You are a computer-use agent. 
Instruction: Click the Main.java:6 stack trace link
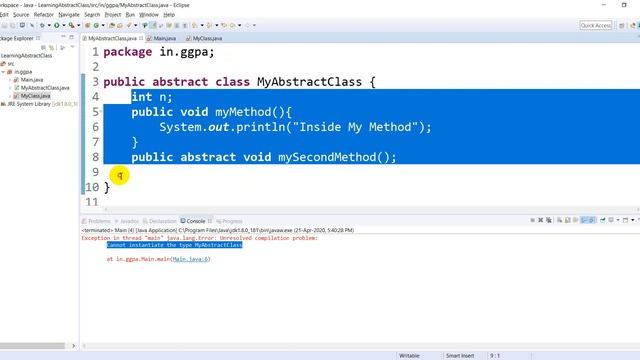pos(191,259)
